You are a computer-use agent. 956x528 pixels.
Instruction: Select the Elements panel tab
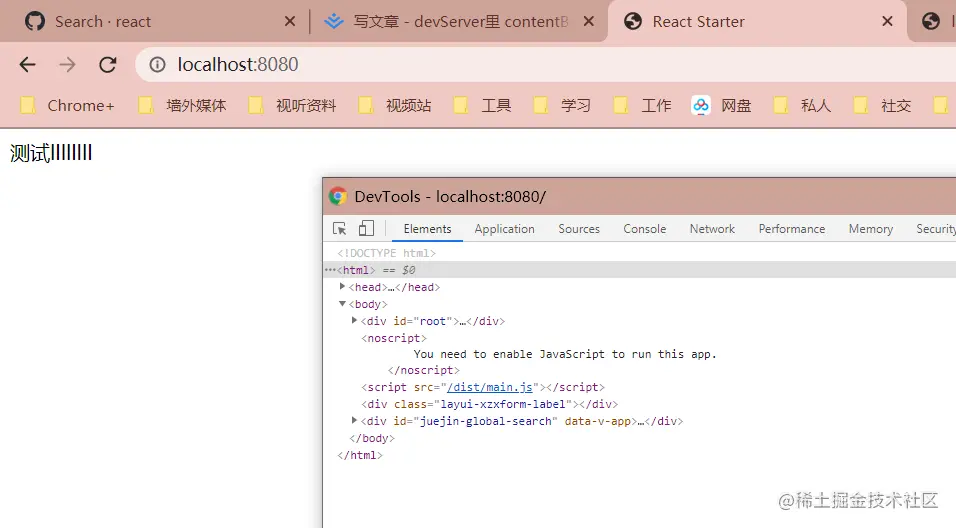427,229
